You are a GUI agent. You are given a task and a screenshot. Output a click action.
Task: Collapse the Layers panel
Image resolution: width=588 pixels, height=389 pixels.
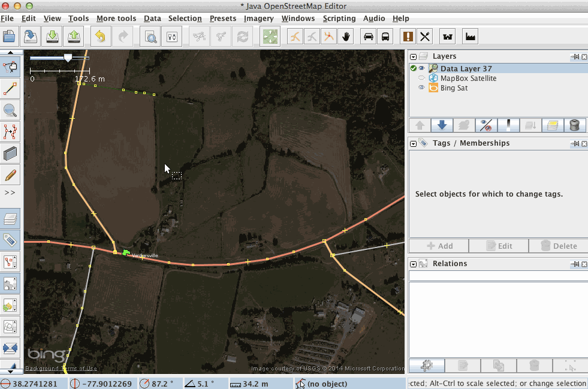(x=412, y=56)
